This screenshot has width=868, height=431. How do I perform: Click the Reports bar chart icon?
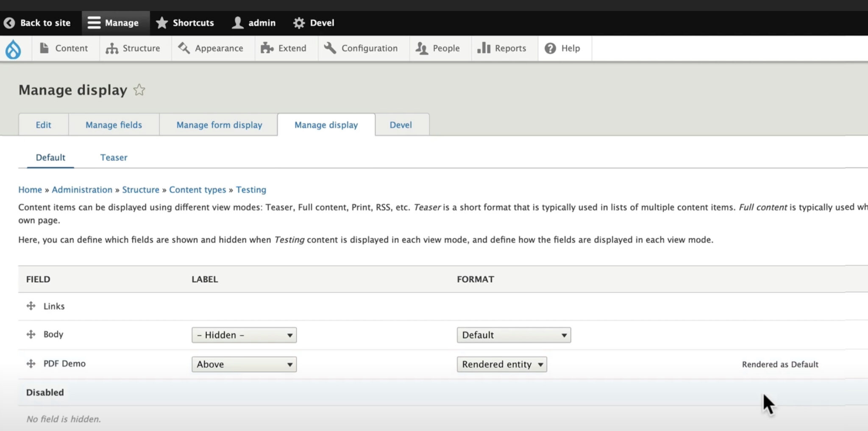pyautogui.click(x=484, y=48)
